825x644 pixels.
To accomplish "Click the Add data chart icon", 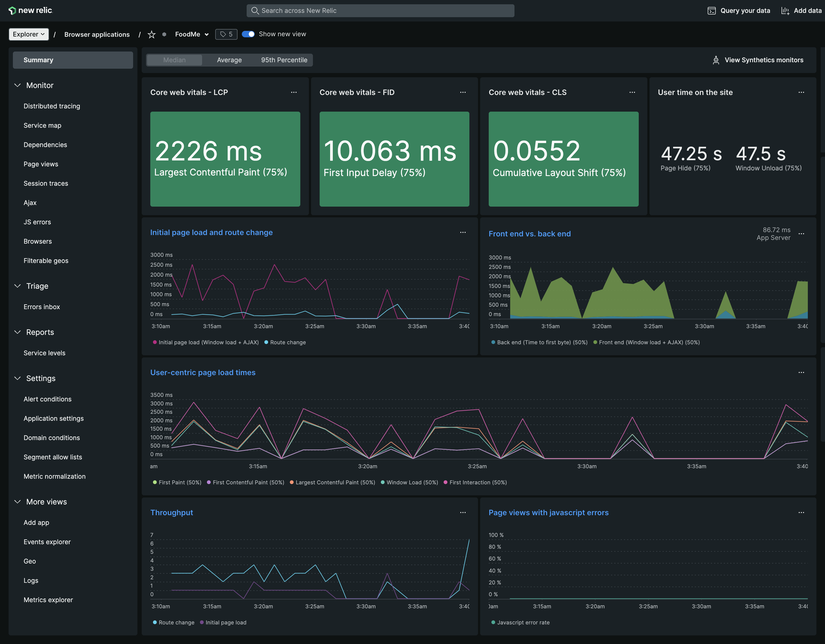I will coord(785,10).
